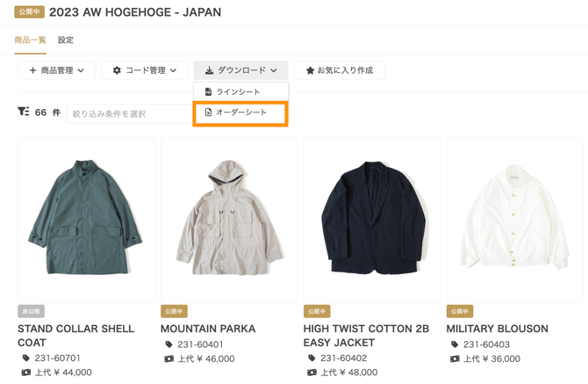Click the 絞り込み条件を選択 filter field
588x384 pixels.
129,113
